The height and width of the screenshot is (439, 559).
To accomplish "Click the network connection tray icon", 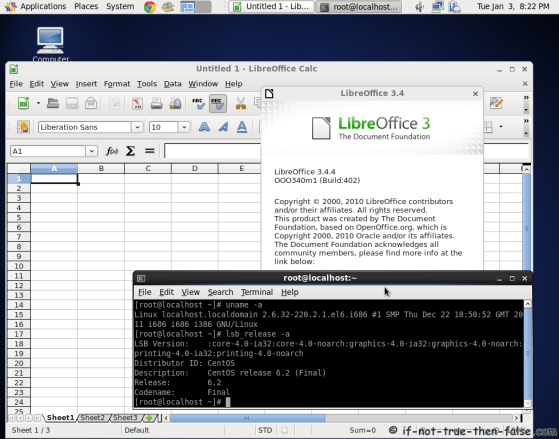I will pos(438,6).
